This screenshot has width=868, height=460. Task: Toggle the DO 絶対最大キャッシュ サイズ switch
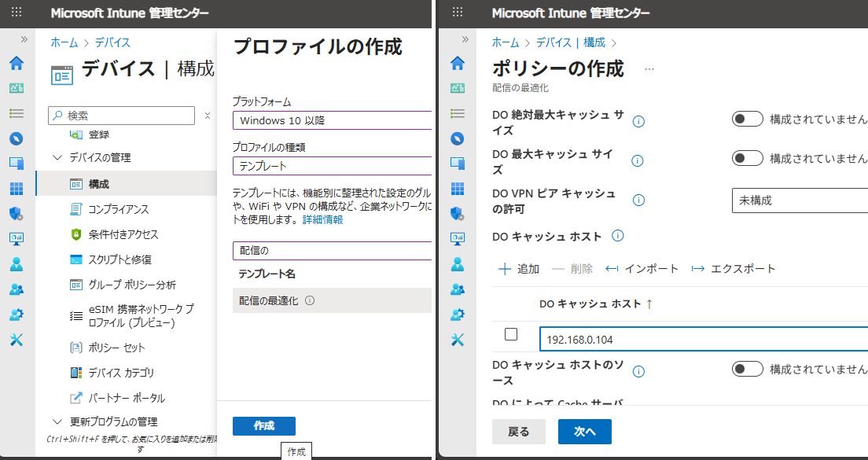[746, 118]
